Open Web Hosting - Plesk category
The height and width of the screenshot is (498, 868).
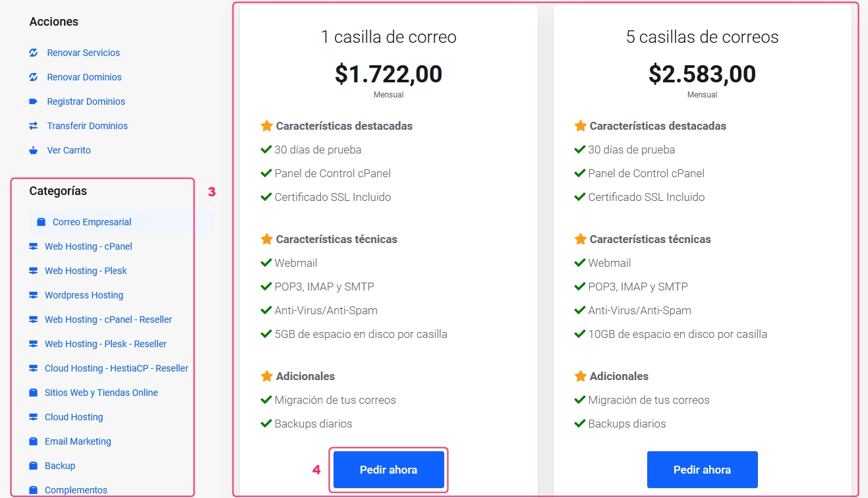86,271
